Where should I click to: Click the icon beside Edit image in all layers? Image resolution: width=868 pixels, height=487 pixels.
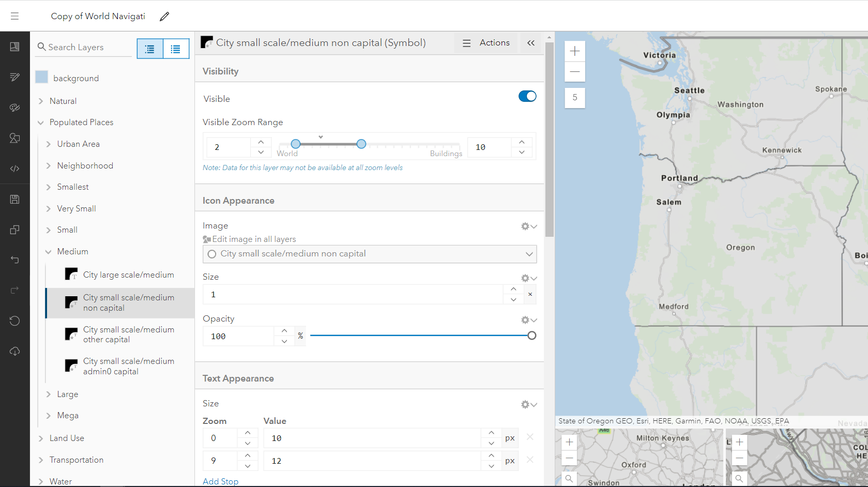pos(207,239)
